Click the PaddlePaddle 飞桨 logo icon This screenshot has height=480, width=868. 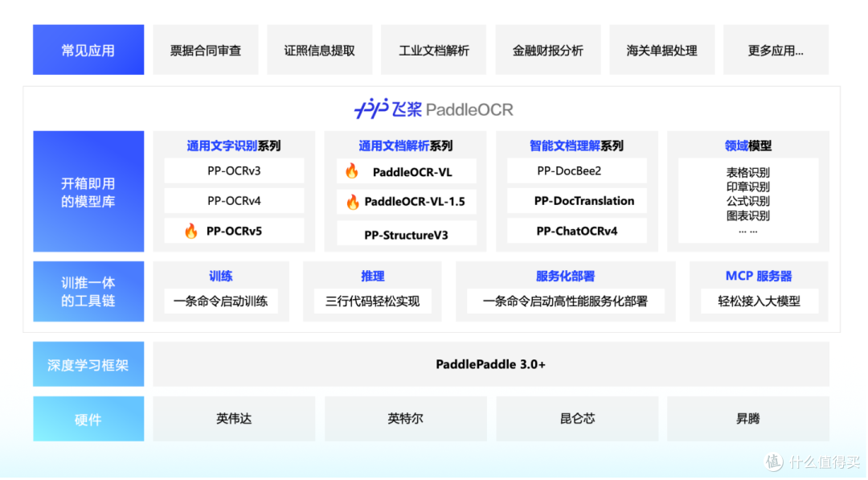pyautogui.click(x=371, y=109)
